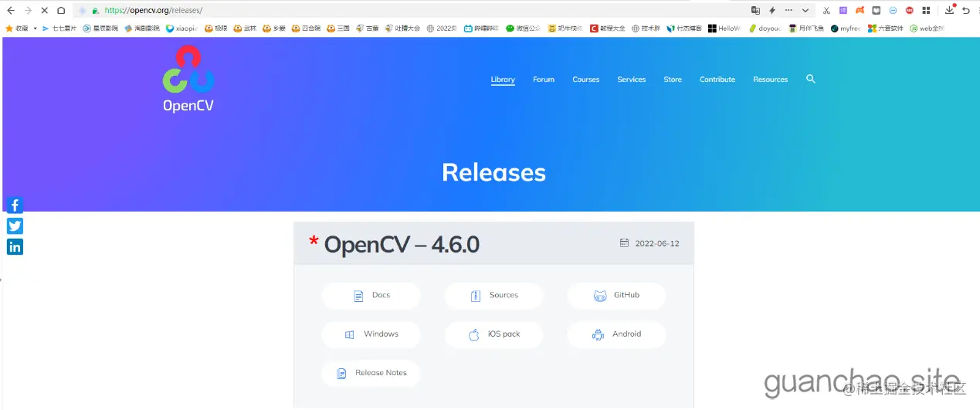980x410 pixels.
Task: Open the downloads arrow icon
Action: (950, 10)
